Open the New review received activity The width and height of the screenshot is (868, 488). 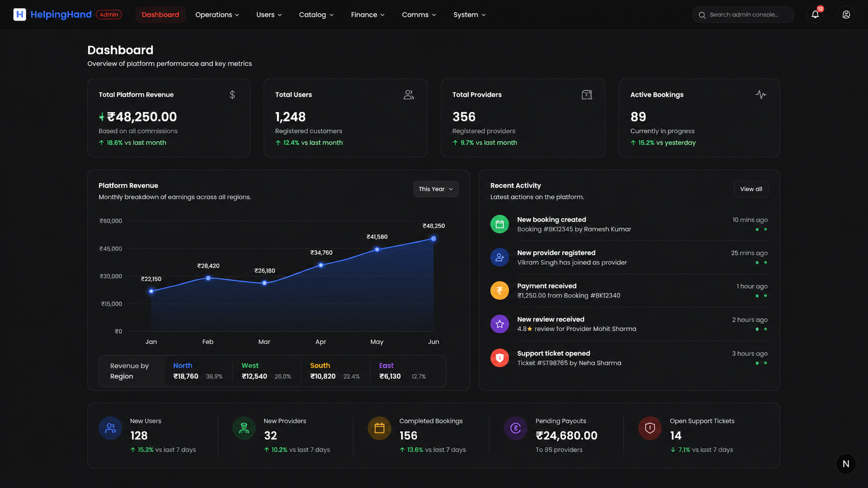click(629, 324)
